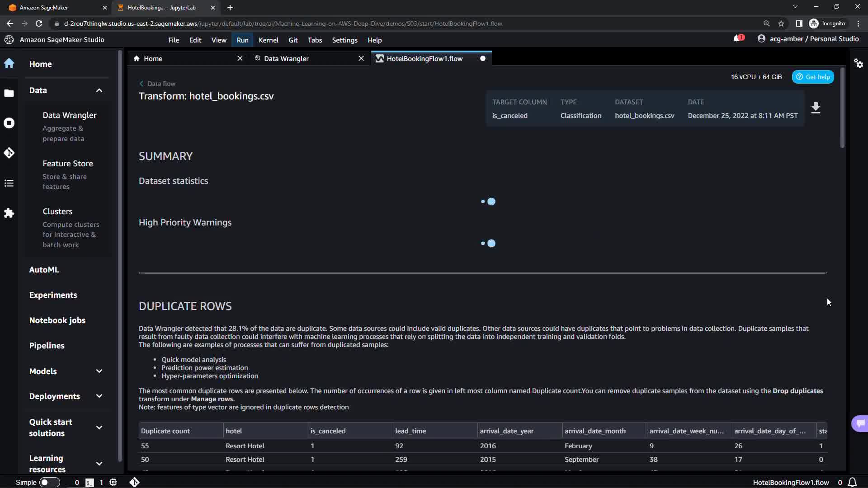Image resolution: width=868 pixels, height=488 pixels.
Task: Click the Home icon in left sidebar
Action: point(9,64)
